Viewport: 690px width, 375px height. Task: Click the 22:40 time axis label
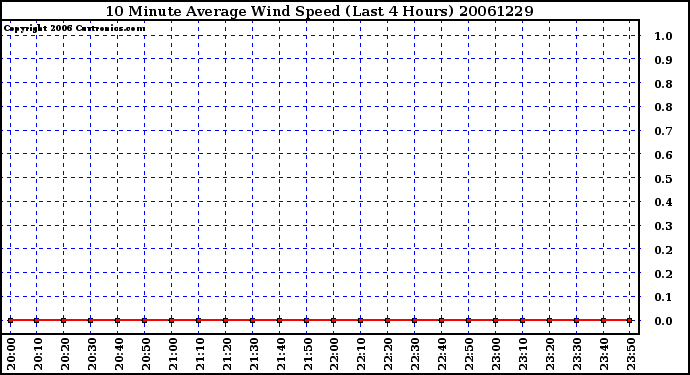pos(442,355)
